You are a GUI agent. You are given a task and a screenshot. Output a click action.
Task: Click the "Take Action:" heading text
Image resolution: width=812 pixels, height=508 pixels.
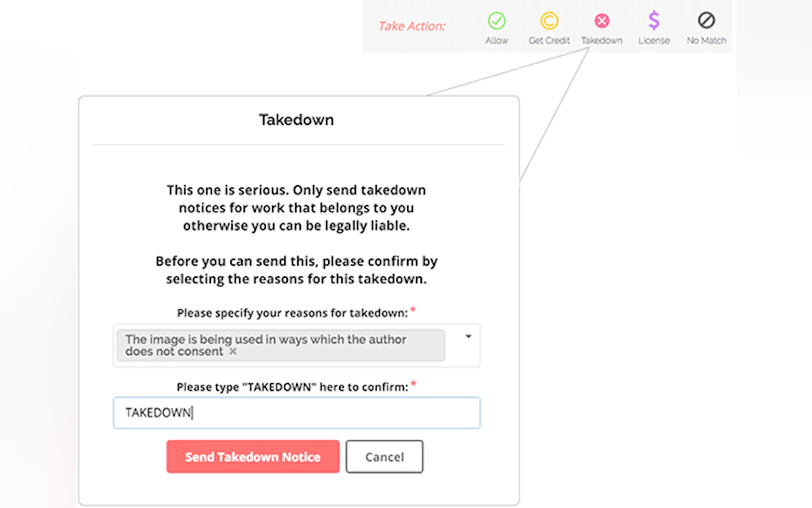pos(412,26)
